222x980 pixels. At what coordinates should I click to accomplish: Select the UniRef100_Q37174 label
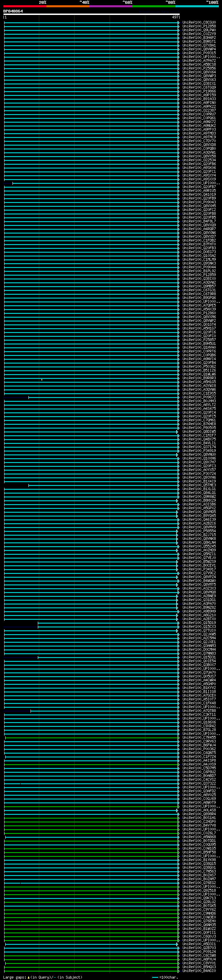tap(199, 447)
